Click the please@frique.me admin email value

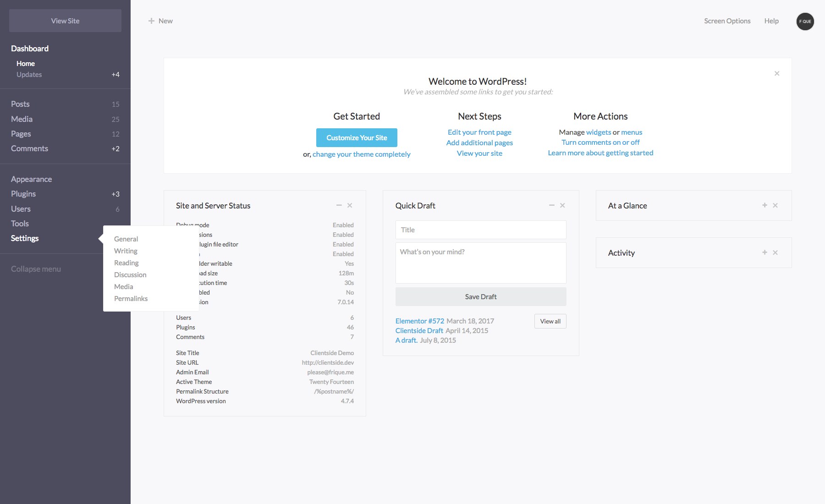[330, 373]
